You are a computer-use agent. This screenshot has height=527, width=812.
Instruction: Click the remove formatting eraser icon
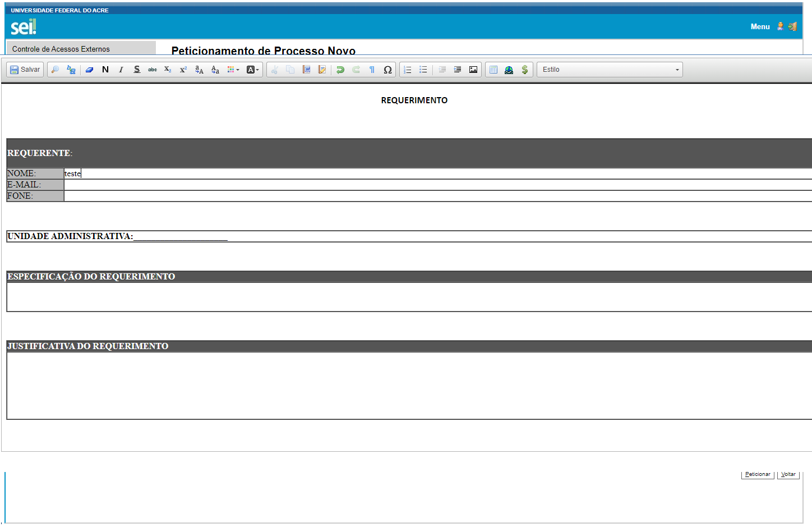(89, 70)
